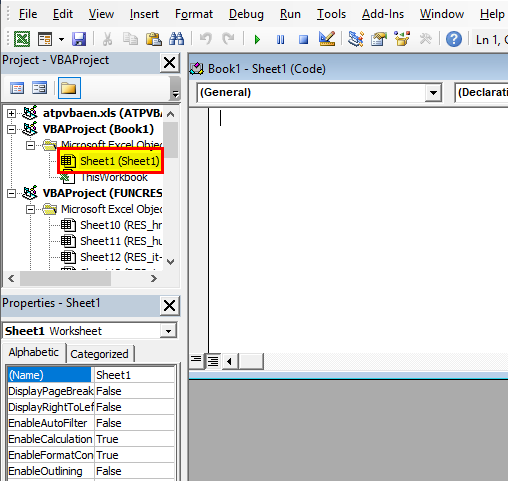Open the Run menu

coord(290,14)
